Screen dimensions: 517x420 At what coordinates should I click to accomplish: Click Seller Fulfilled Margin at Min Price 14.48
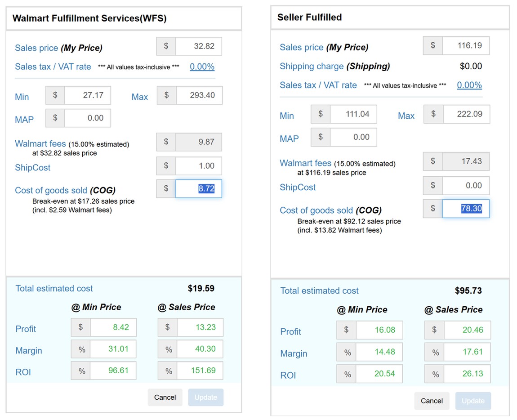pyautogui.click(x=379, y=352)
